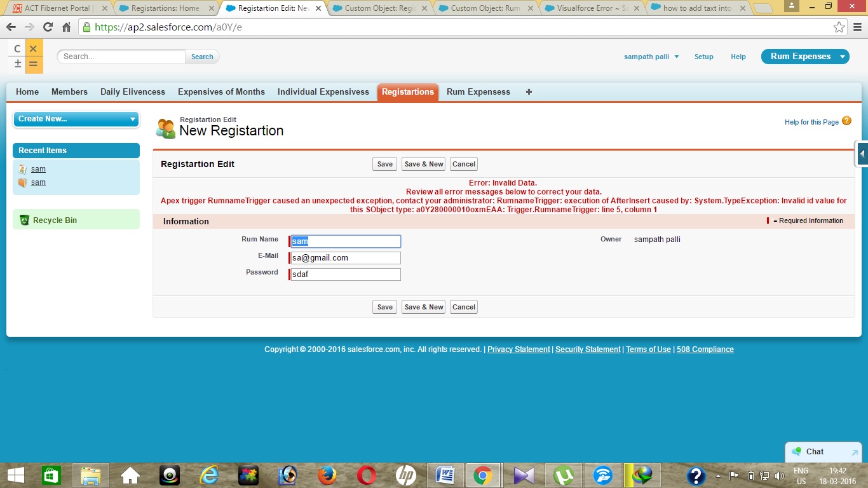The height and width of the screenshot is (488, 868).
Task: Click the Salesforce app logo beside search
Action: pyautogui.click(x=25, y=57)
